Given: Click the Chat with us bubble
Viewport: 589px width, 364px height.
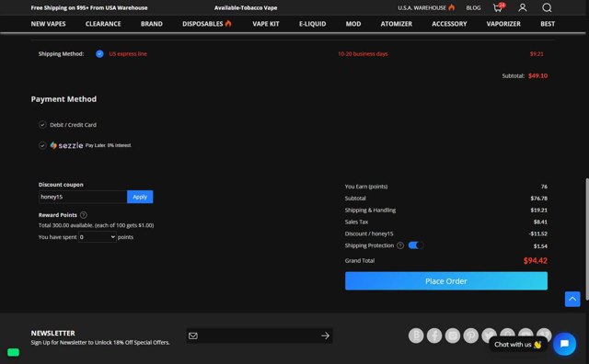Looking at the screenshot, I should (x=517, y=345).
